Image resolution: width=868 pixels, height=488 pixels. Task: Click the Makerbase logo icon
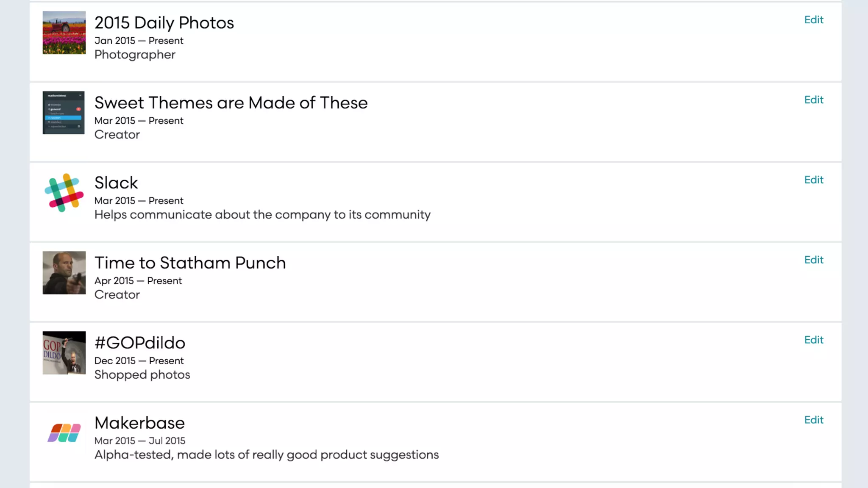[64, 433]
